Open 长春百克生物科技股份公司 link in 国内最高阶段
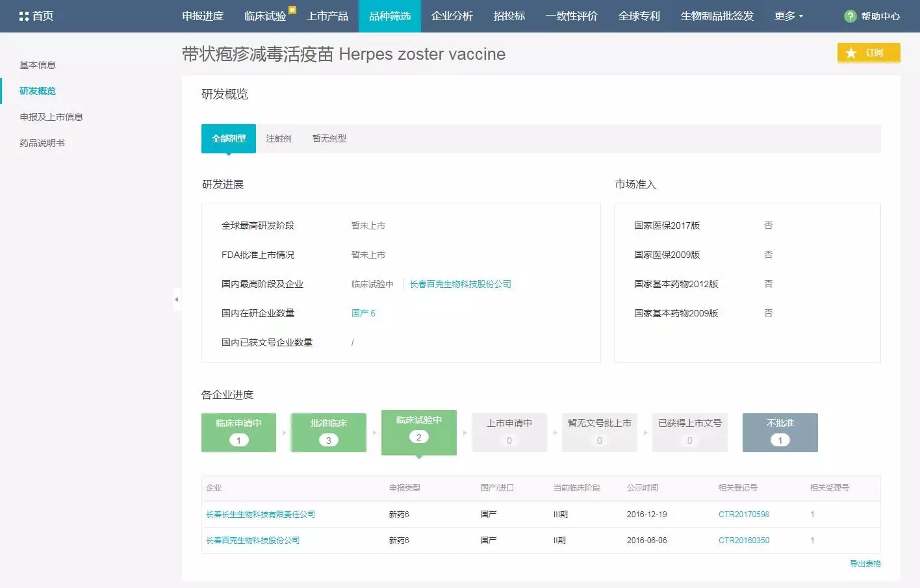Image resolution: width=920 pixels, height=588 pixels. (460, 284)
